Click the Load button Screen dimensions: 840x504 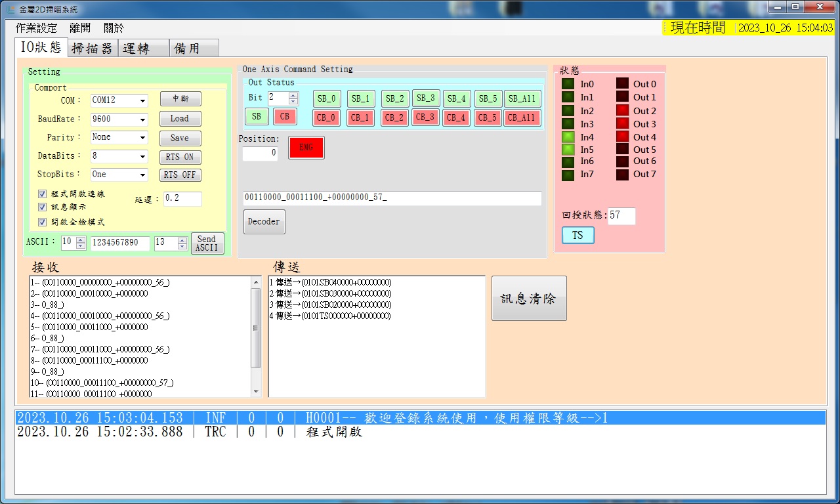(x=180, y=119)
